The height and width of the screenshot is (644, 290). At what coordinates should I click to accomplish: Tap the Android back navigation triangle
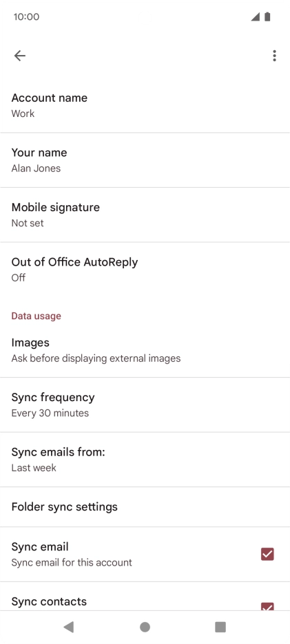tap(69, 627)
